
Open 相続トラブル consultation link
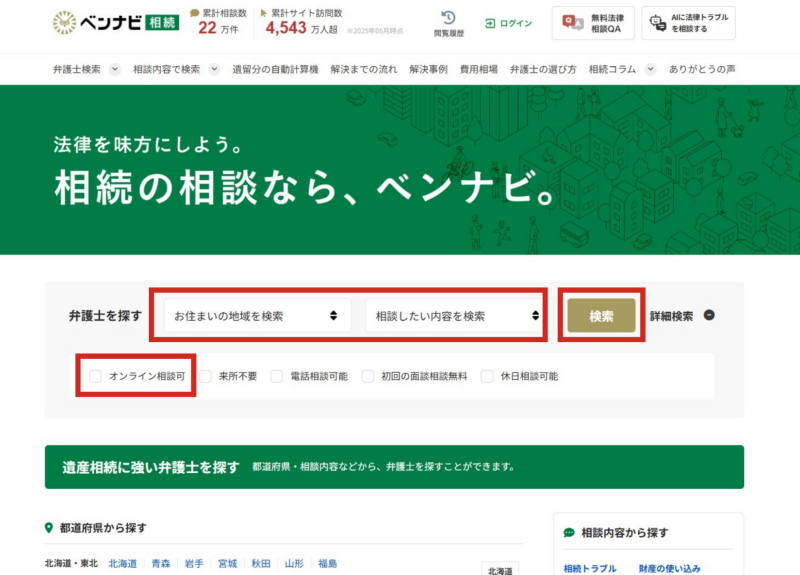pyautogui.click(x=590, y=568)
